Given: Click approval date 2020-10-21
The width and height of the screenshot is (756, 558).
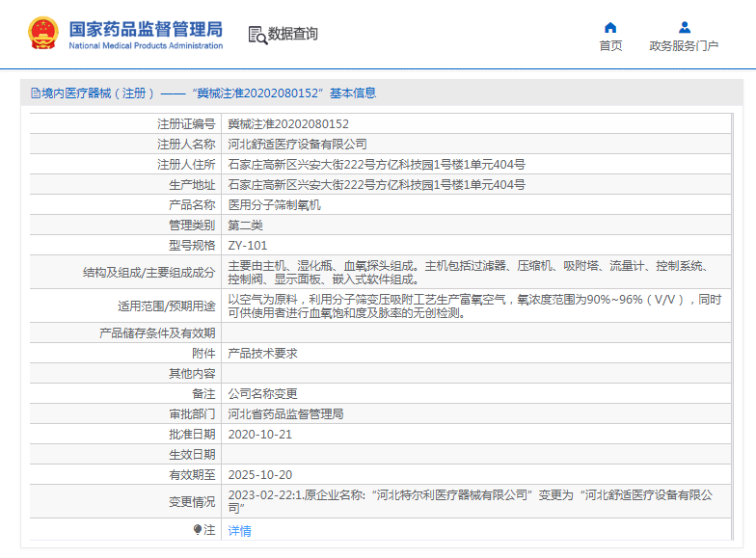Looking at the screenshot, I should pos(260,434).
